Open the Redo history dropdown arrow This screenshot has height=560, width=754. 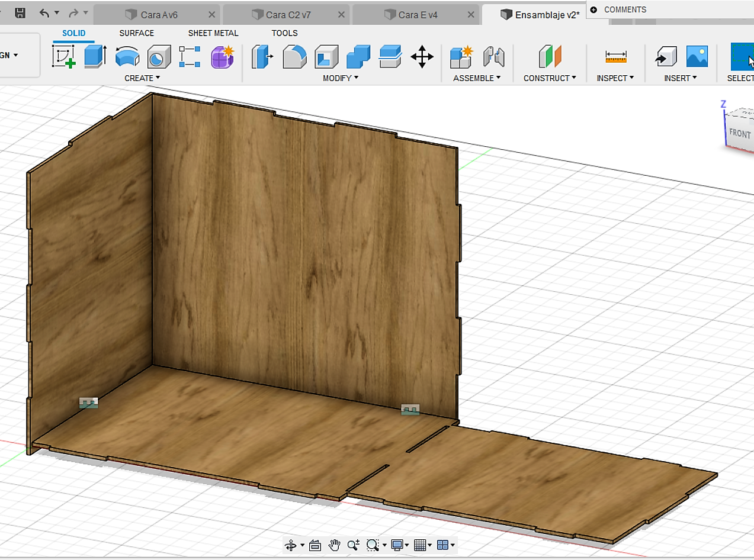(86, 12)
